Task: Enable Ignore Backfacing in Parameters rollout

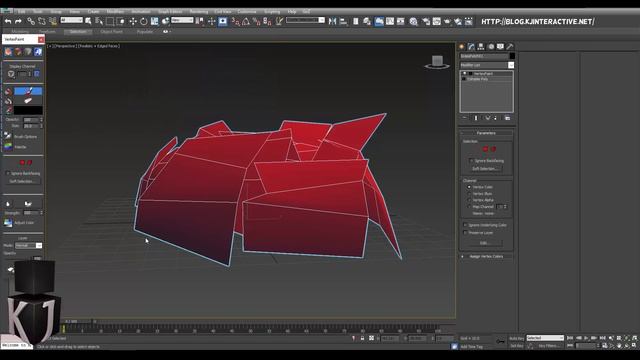Action: tap(471, 161)
